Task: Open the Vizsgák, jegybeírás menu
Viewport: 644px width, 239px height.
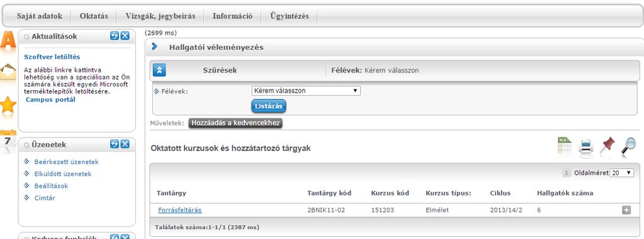Action: pos(160,16)
